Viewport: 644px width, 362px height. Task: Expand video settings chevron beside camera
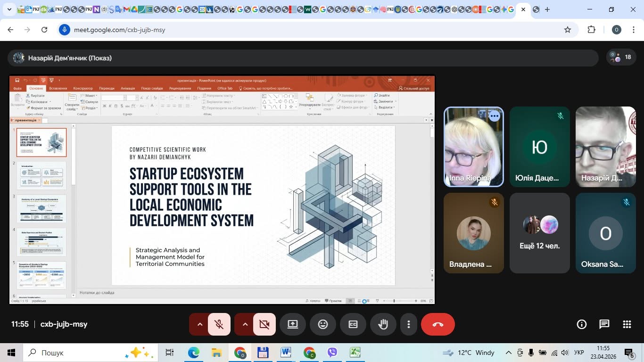(245, 324)
